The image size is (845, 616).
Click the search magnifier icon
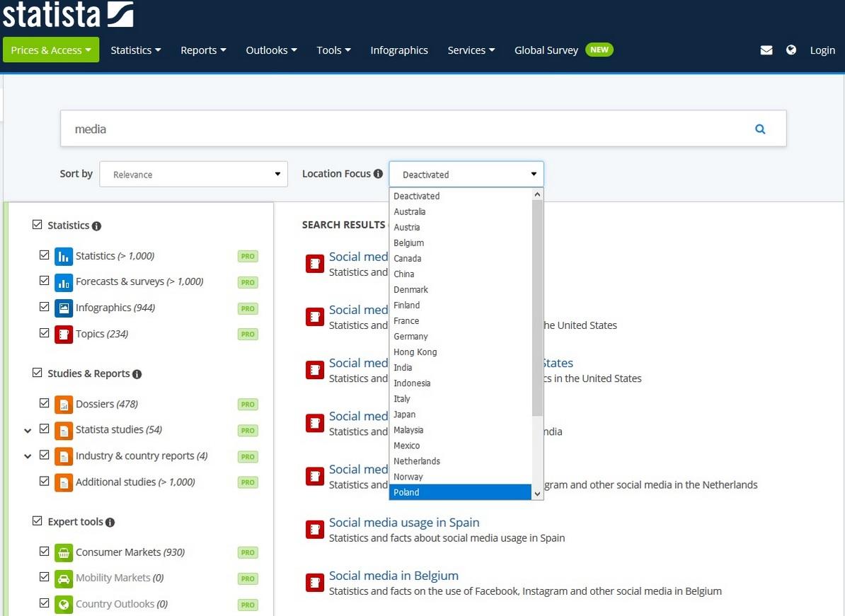[760, 129]
